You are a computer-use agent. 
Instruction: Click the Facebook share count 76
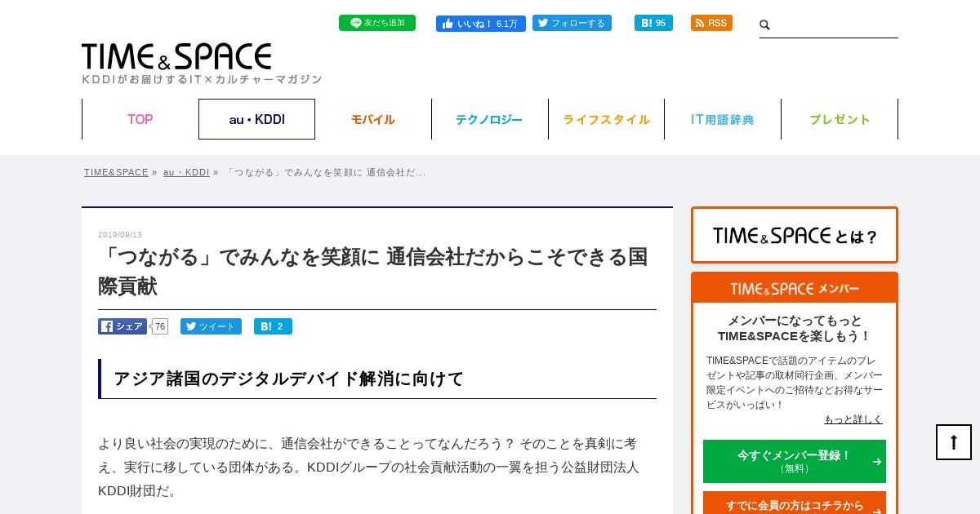pos(160,326)
